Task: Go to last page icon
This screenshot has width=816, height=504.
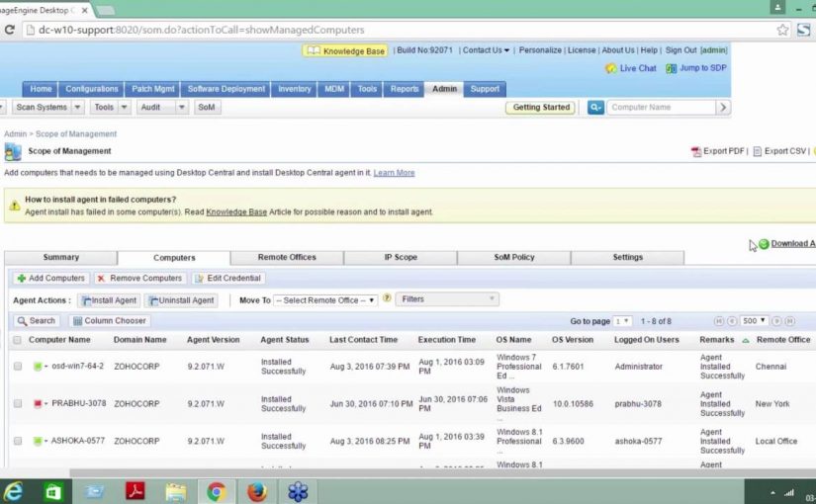Action: click(x=789, y=321)
